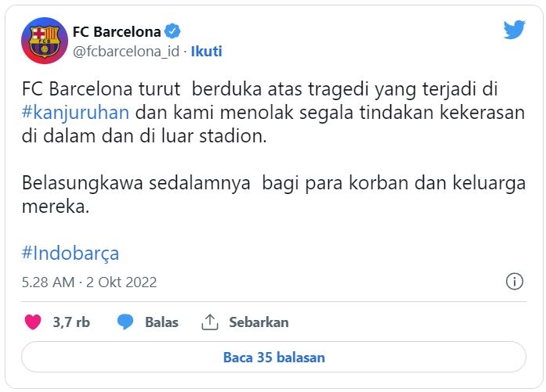Follow account via Ikuti link
Screen dimensions: 546x392
point(207,51)
